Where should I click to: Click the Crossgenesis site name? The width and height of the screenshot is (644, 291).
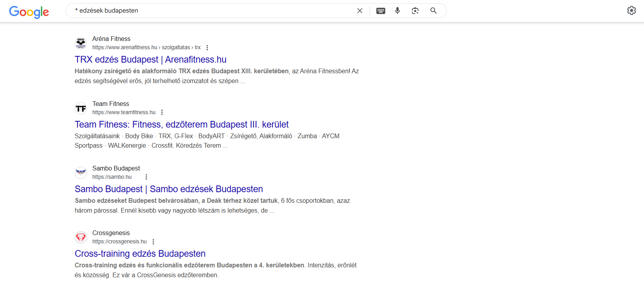[111, 233]
